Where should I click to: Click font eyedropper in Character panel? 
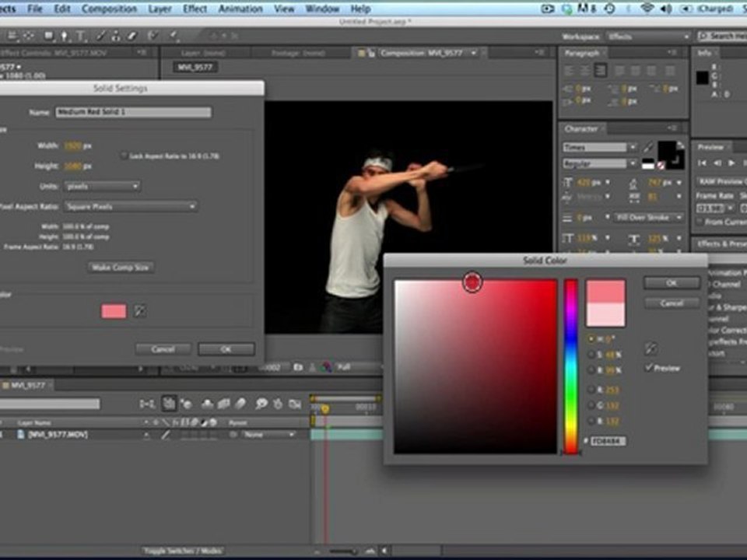click(648, 147)
